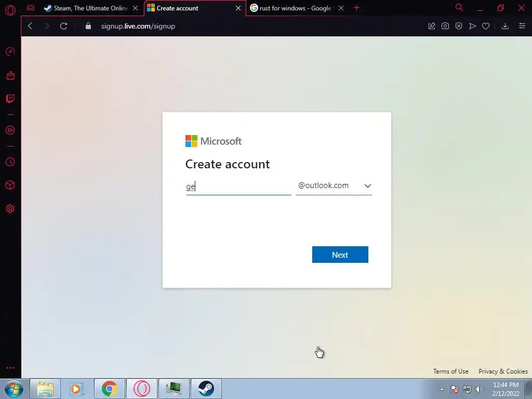Open ad blocker shield icon
Image resolution: width=532 pixels, height=399 pixels.
point(459,26)
